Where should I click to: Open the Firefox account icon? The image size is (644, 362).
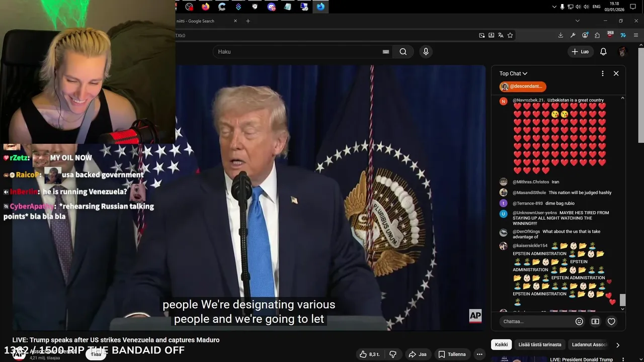pos(585,35)
